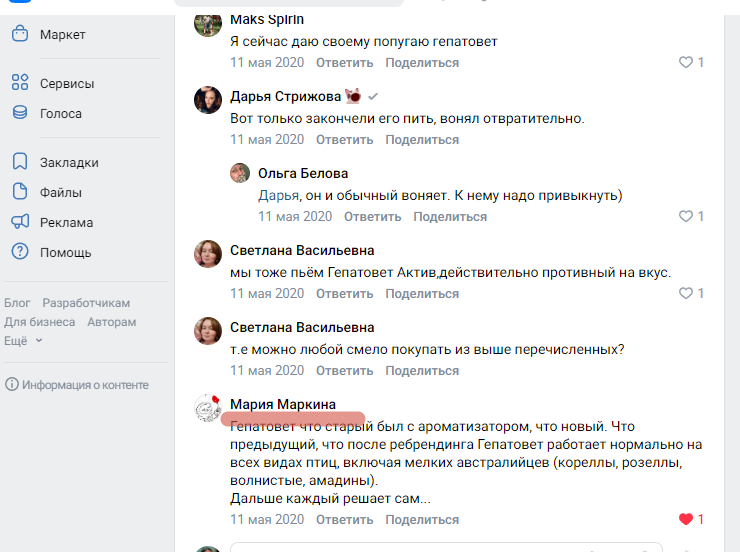Screen dimensions: 740x552
Task: Open the Помощь question mark icon
Action: coord(20,251)
